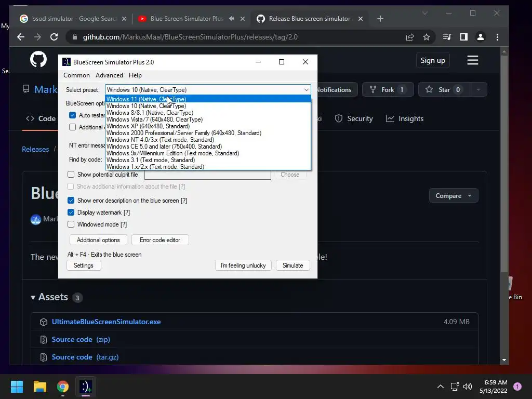
Task: Switch to GitHub Security tab
Action: (354, 118)
